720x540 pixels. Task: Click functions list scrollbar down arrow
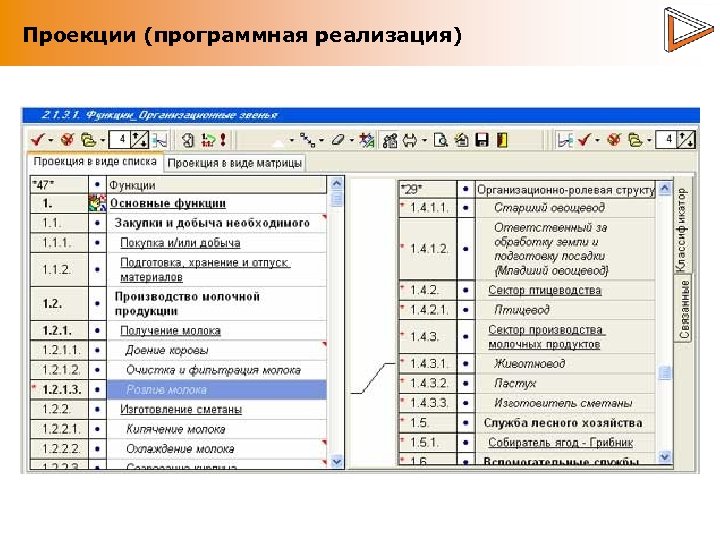click(x=337, y=461)
